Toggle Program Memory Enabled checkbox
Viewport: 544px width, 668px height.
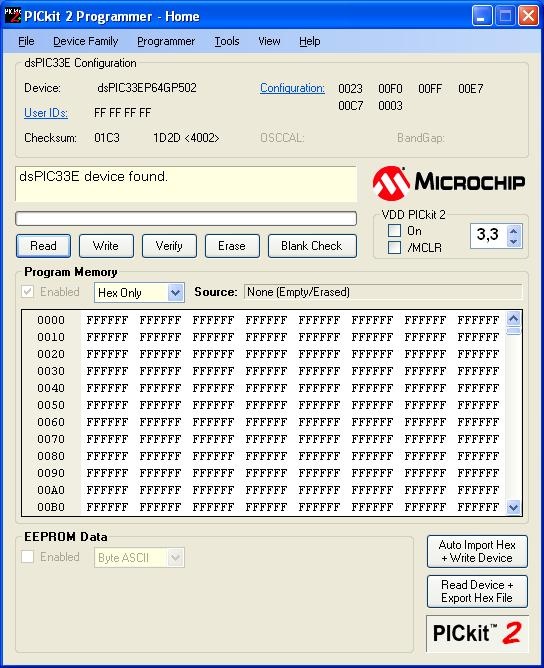tap(27, 292)
